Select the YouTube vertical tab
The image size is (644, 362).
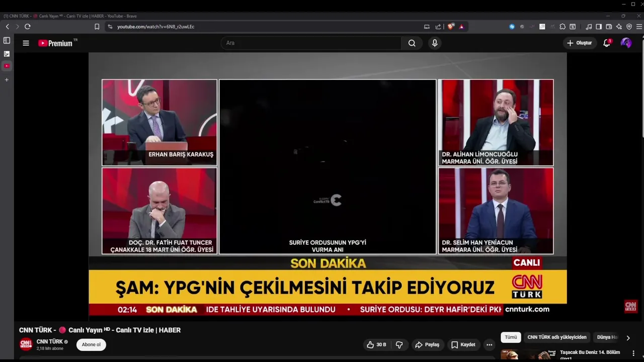pyautogui.click(x=7, y=66)
